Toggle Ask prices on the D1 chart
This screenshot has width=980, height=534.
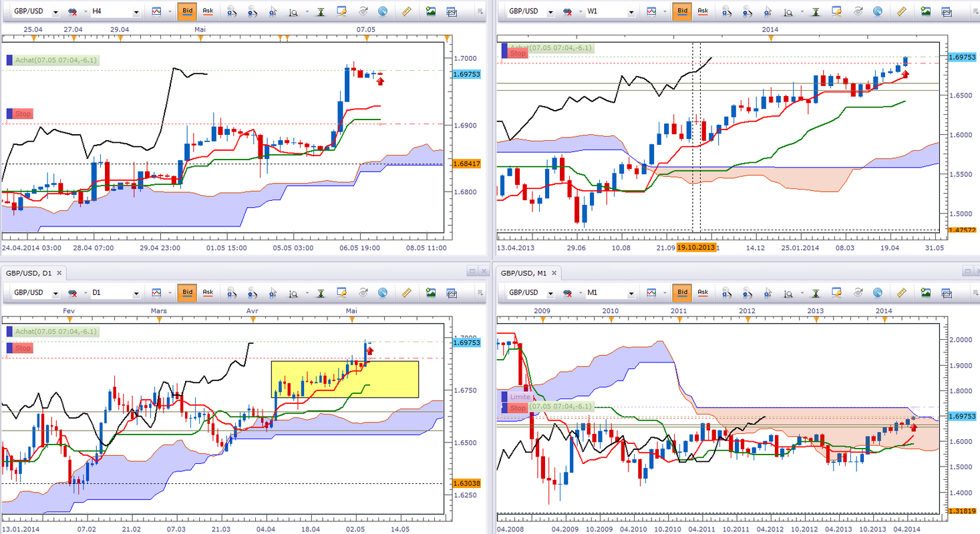pyautogui.click(x=208, y=292)
